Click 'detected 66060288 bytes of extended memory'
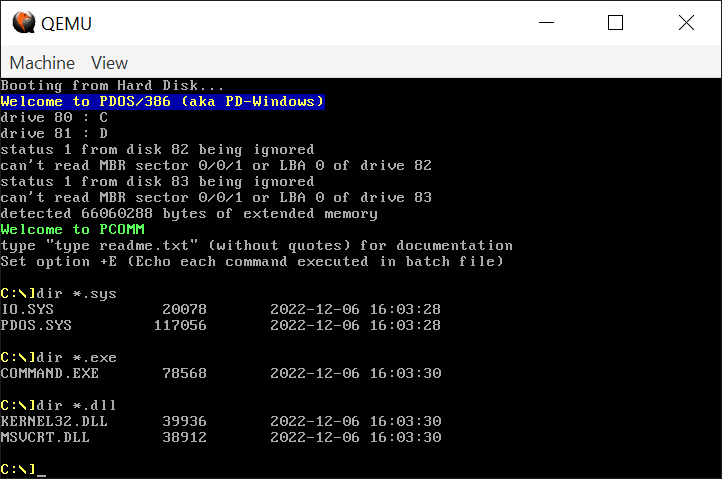722x479 pixels. tap(189, 214)
